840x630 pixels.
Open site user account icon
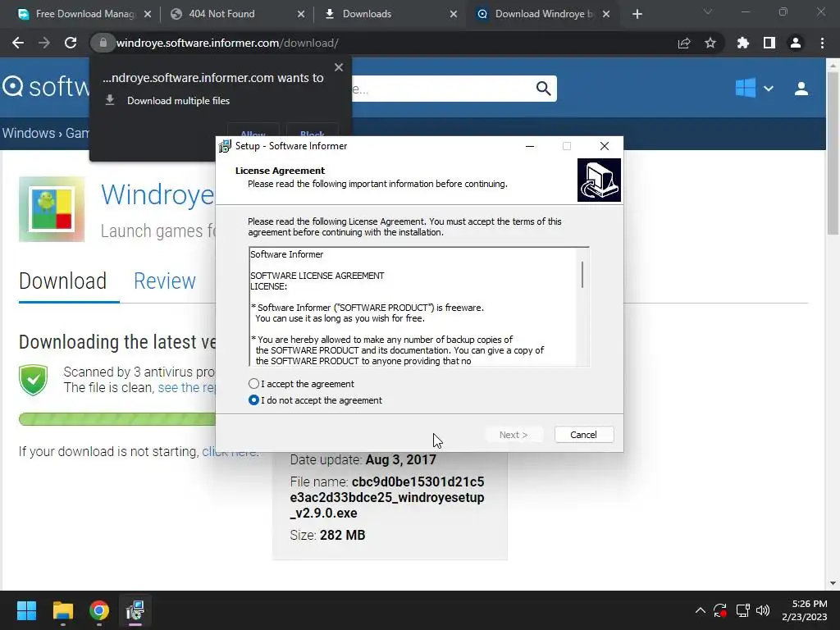(x=801, y=89)
